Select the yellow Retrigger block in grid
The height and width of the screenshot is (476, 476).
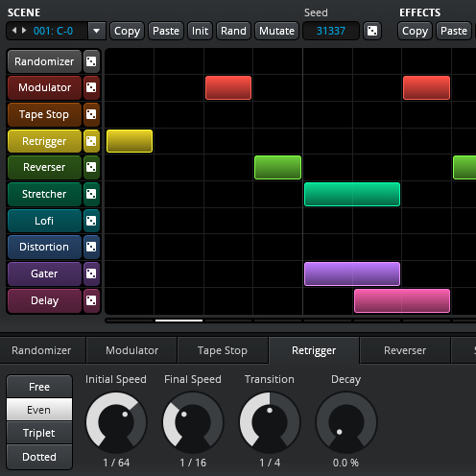point(130,141)
